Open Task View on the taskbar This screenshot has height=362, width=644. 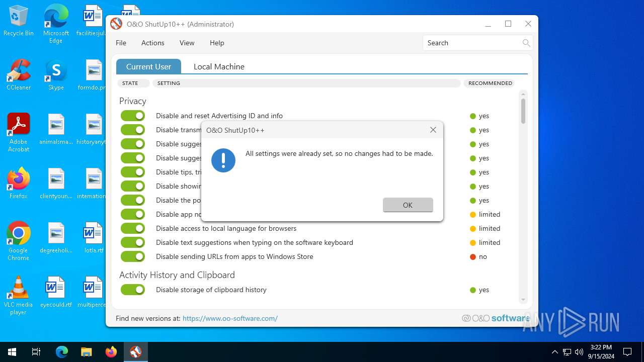[x=36, y=352]
